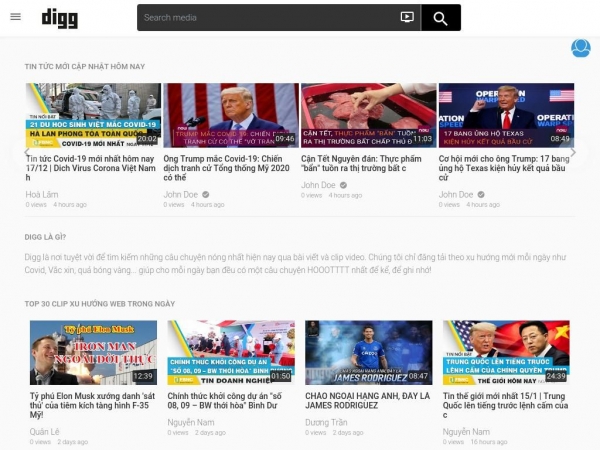Click 'TOP 30 CLIP XU HƯỚNG WEB' heading

click(99, 304)
